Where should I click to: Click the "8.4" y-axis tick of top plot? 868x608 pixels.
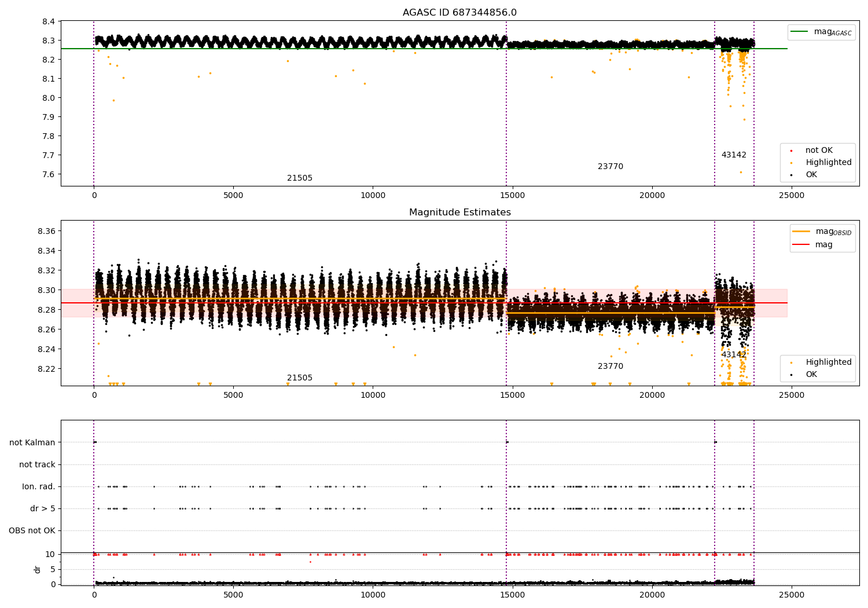coord(49,22)
